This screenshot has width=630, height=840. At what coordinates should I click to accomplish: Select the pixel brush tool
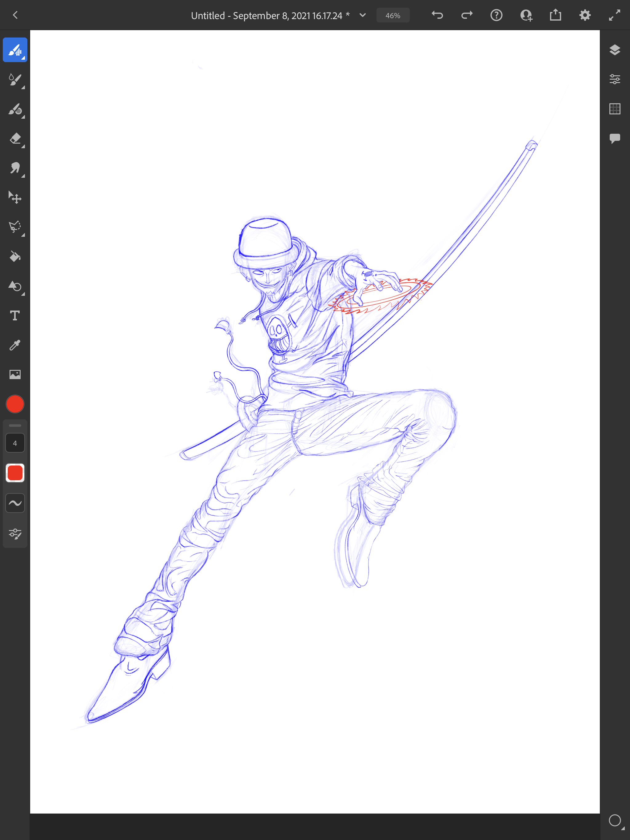[x=15, y=50]
